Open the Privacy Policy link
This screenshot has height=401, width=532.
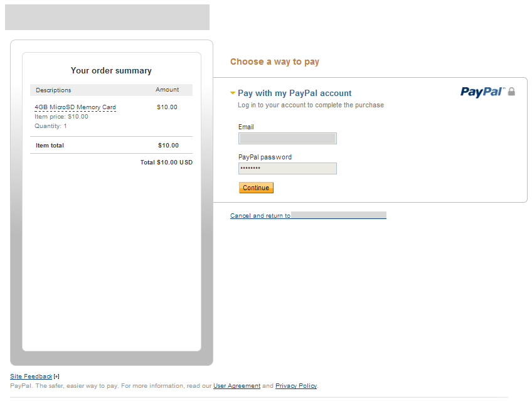pyautogui.click(x=296, y=386)
